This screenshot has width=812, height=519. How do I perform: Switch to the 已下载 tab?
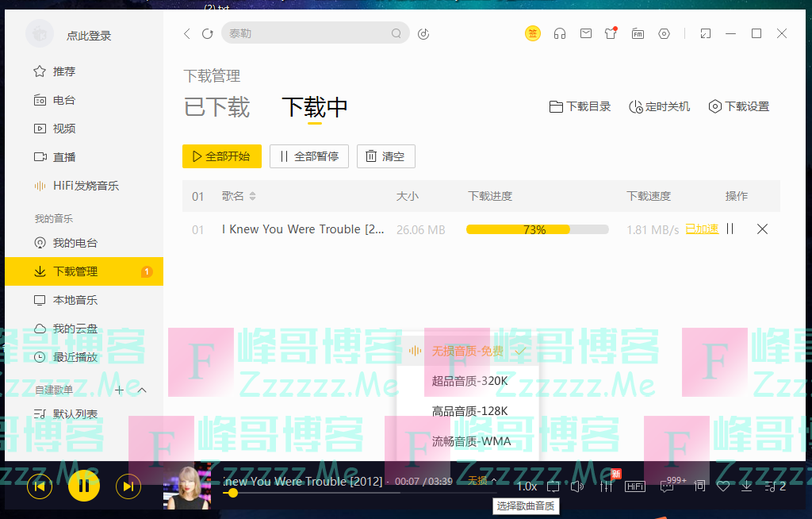pyautogui.click(x=216, y=107)
